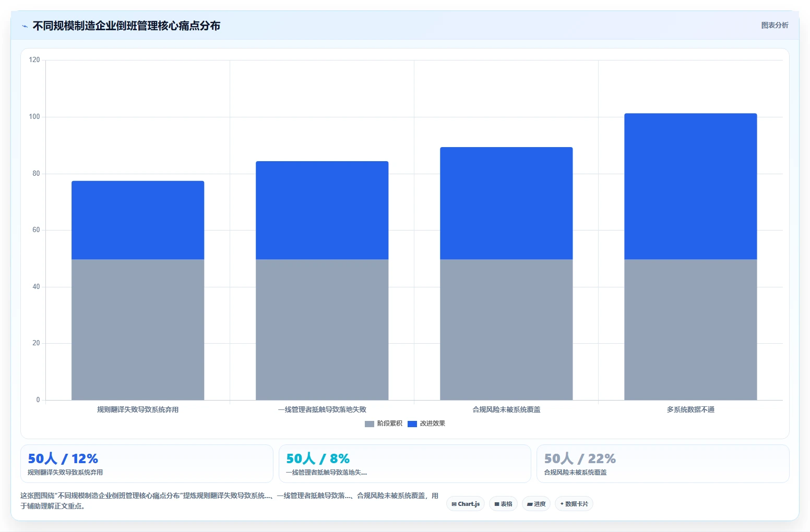Click the gray bar segment for 一线管理者抵触导致落地失败
This screenshot has height=532, width=810.
pos(322,330)
